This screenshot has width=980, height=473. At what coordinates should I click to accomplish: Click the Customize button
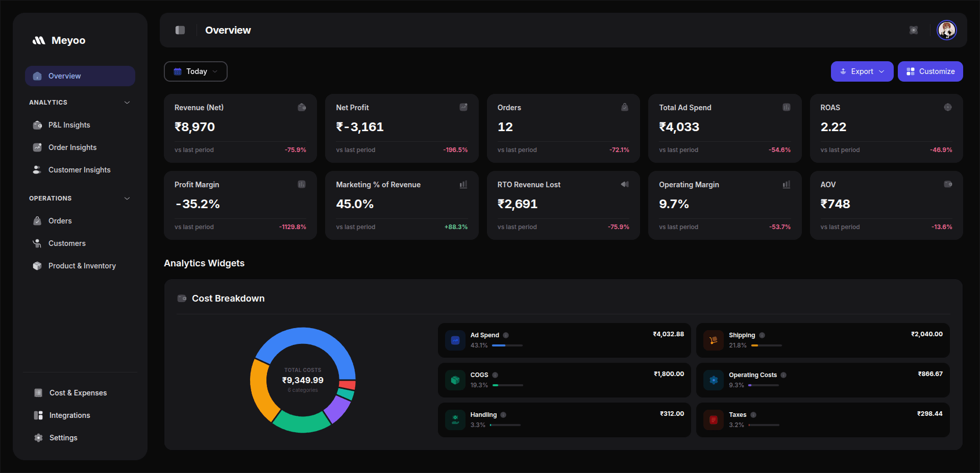[930, 71]
